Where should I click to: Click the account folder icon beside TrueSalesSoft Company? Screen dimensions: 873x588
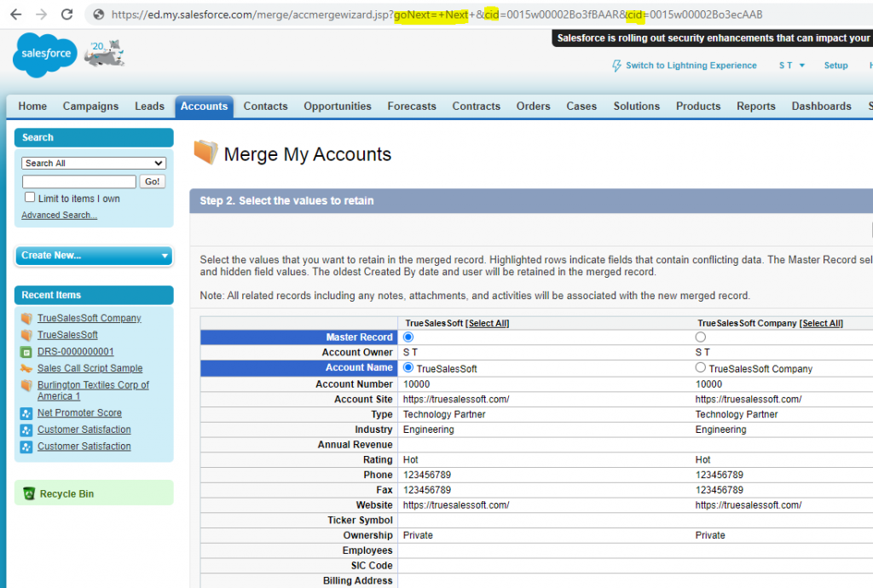[26, 318]
